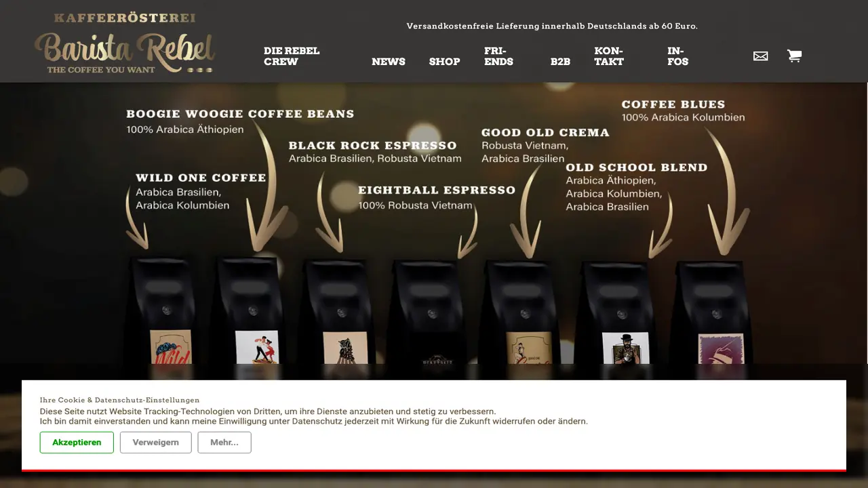The height and width of the screenshot is (488, 868).
Task: Open the INFOS menu item
Action: [x=677, y=56]
